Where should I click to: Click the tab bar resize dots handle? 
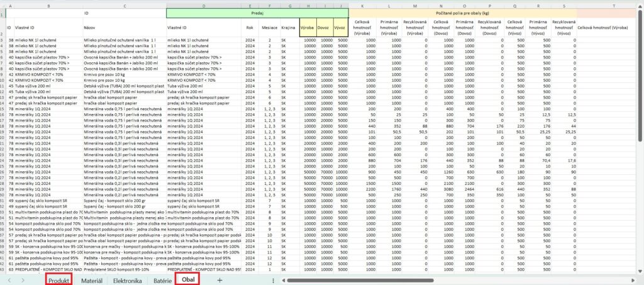coord(273,279)
